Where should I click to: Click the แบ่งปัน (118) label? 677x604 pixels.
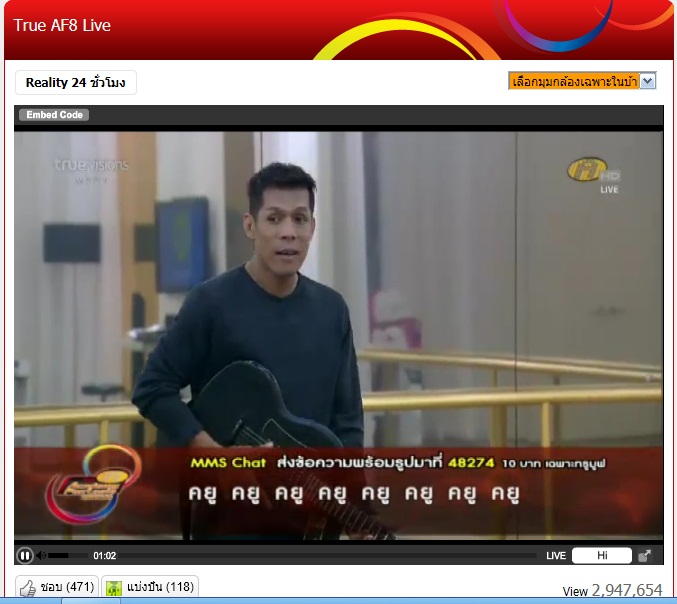click(160, 587)
